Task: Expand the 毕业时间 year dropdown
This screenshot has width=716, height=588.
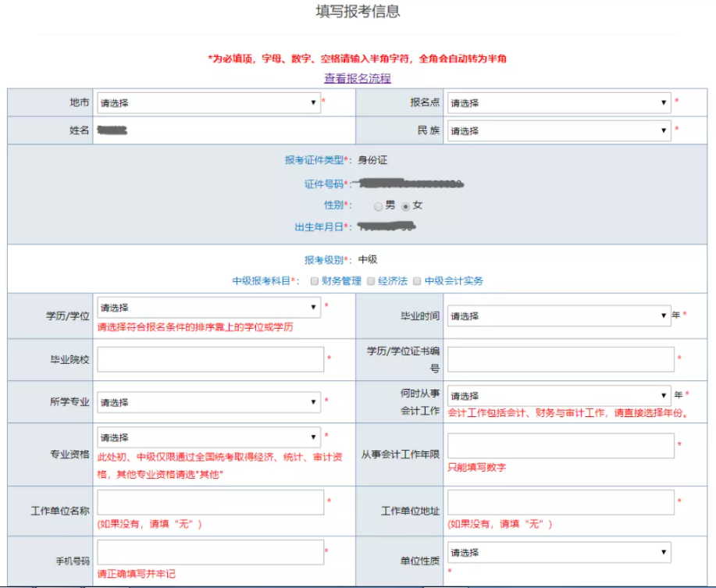Action: coord(558,316)
